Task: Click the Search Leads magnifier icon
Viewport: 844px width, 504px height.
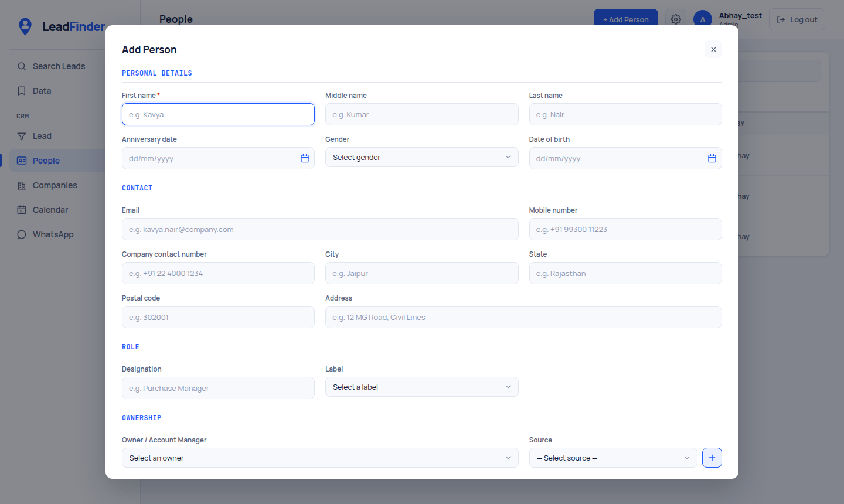Action: coord(22,66)
